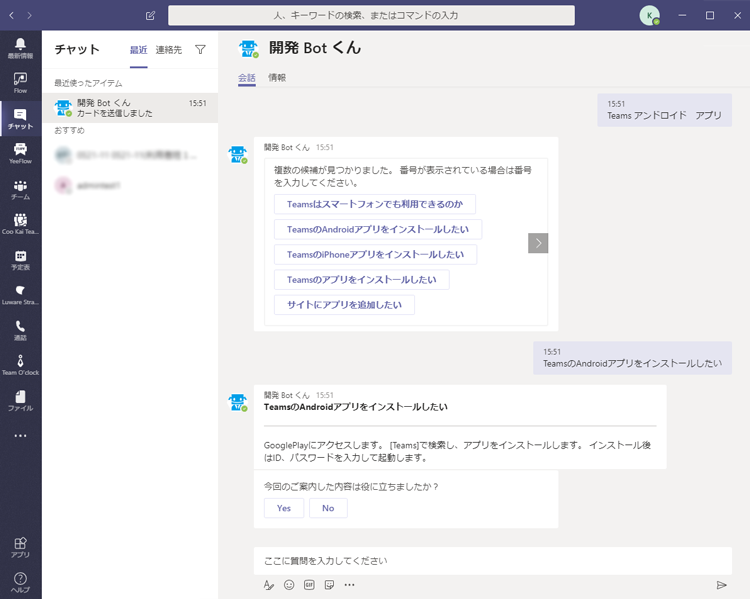The image size is (750, 599).
Task: Switch to the Info (情報) tab
Action: tap(277, 78)
